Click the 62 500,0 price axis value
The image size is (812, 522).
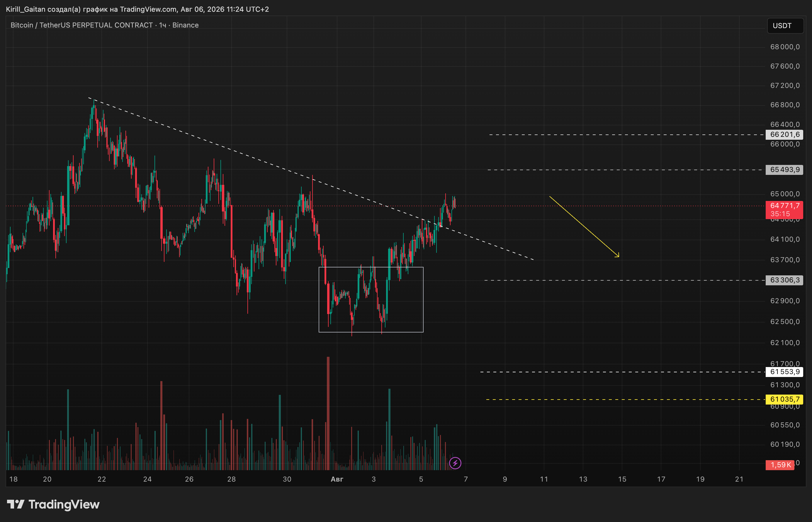tap(785, 321)
